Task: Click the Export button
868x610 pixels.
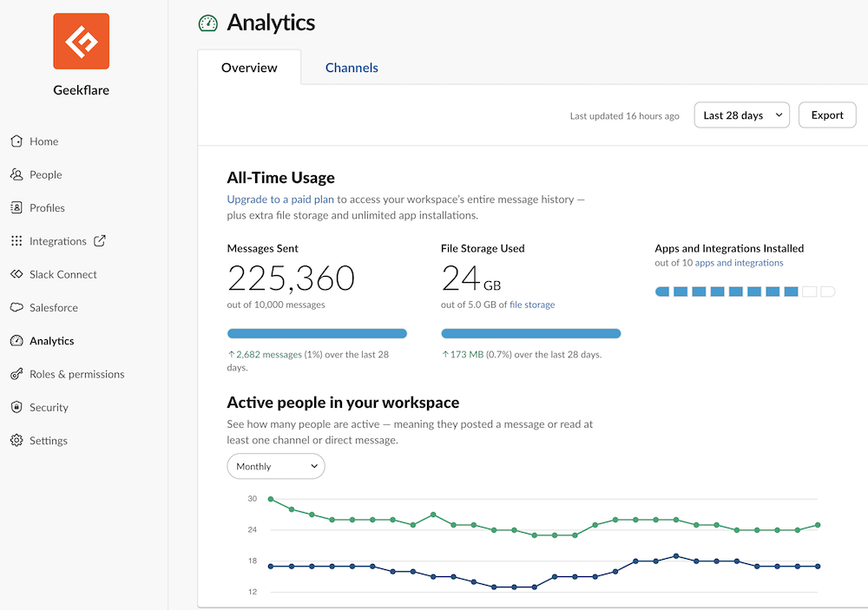Action: click(826, 115)
